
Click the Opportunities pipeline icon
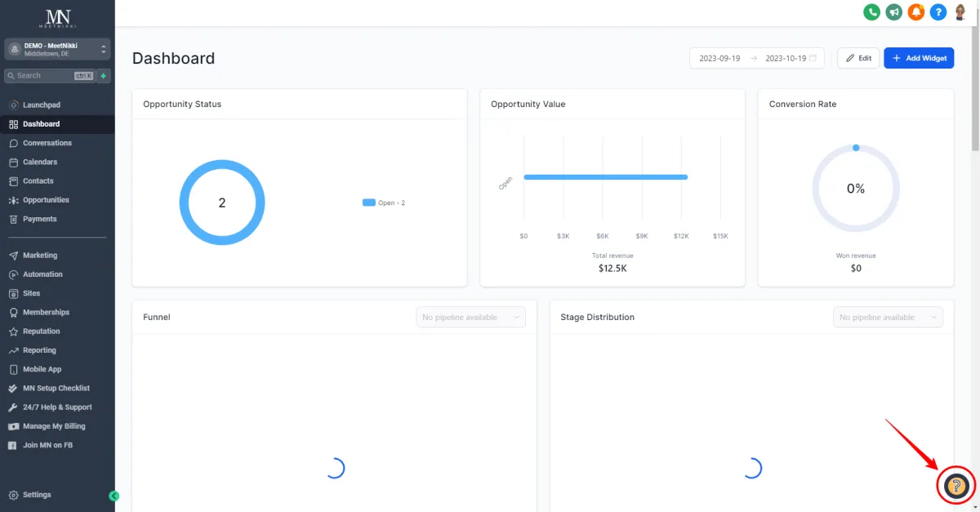(14, 200)
